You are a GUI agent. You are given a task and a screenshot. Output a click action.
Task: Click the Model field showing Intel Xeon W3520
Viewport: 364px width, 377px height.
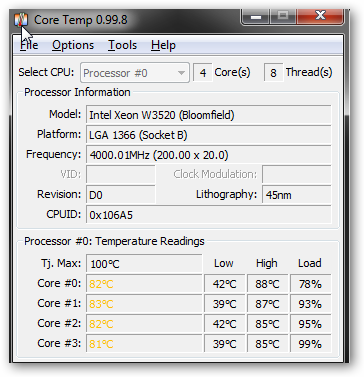coord(209,115)
